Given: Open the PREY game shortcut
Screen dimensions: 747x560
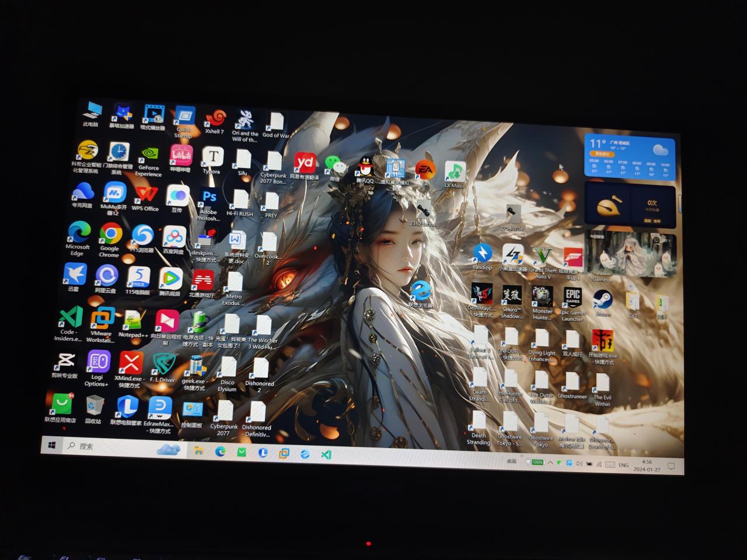Looking at the screenshot, I should click(x=271, y=205).
